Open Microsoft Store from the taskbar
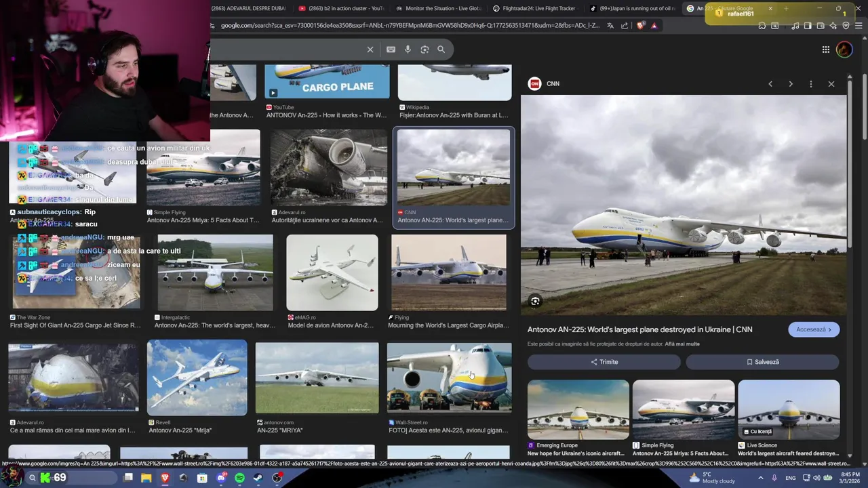This screenshot has height=488, width=868. click(x=202, y=478)
